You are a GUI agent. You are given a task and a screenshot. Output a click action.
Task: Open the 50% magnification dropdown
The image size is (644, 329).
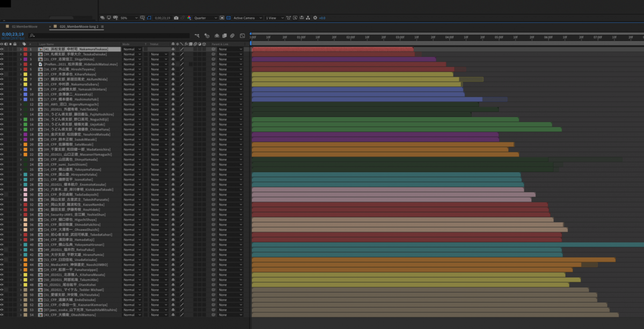coord(129,18)
